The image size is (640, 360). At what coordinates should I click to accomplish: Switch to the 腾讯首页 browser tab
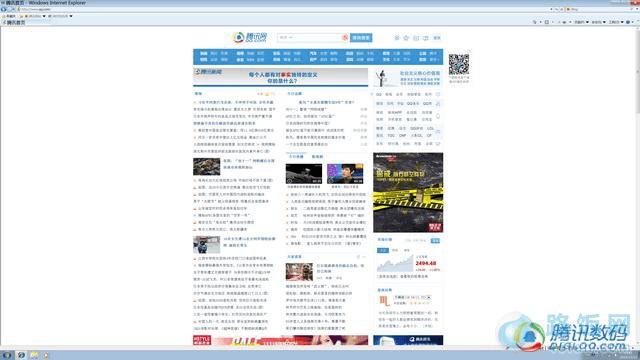coord(14,22)
